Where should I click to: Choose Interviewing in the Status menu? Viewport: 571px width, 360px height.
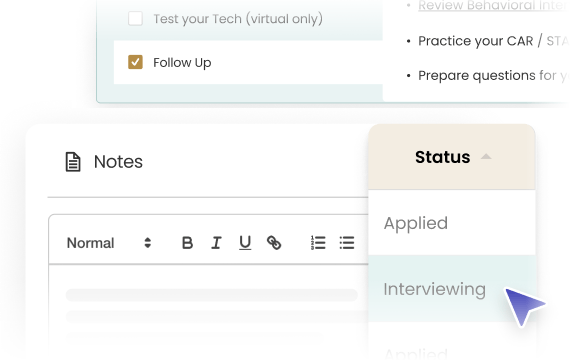[x=452, y=289]
